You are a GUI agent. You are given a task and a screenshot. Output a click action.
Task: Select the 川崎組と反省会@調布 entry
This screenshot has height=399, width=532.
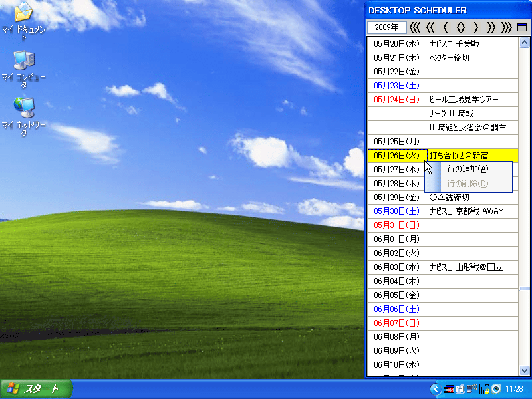[x=473, y=128]
